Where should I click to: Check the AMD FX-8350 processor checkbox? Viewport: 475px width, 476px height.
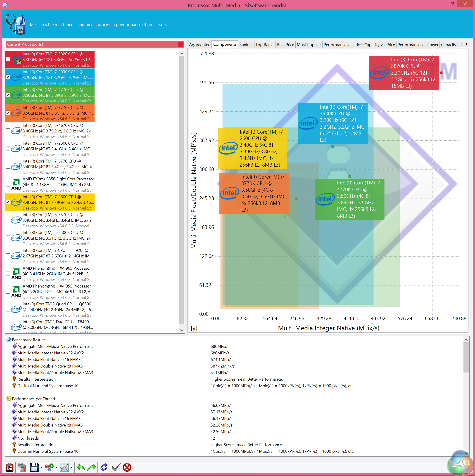(x=8, y=184)
